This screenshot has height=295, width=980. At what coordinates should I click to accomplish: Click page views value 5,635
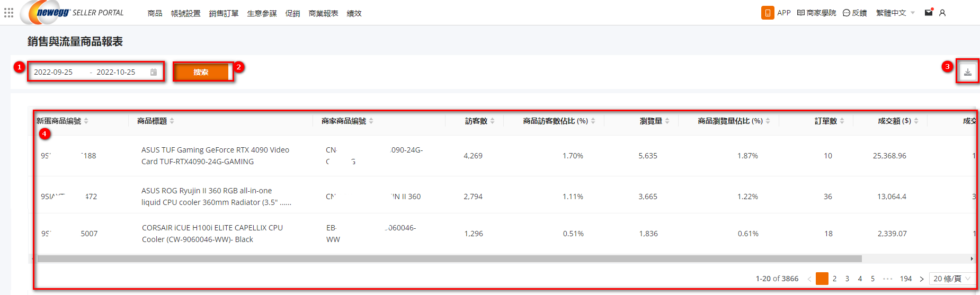(648, 156)
